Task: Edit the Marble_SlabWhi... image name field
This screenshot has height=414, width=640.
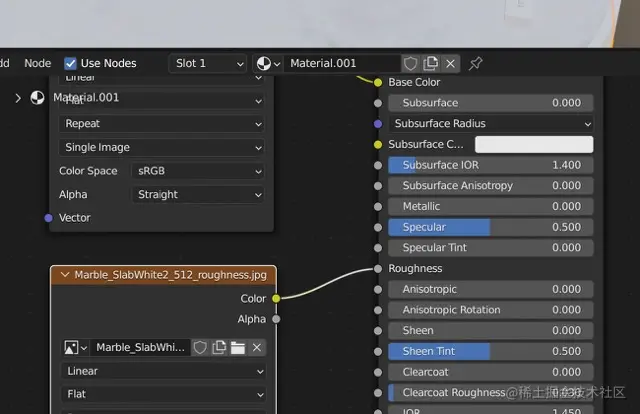Action: (140, 348)
